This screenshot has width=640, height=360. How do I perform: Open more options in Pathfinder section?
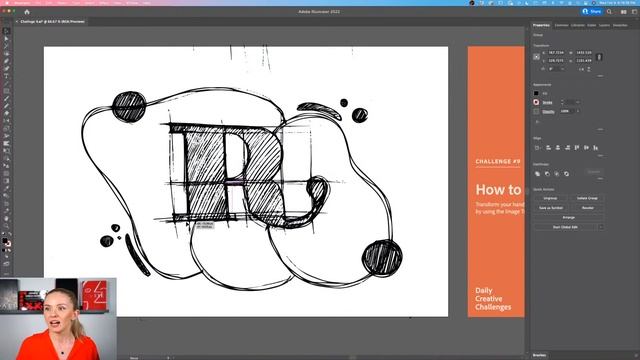[600, 178]
